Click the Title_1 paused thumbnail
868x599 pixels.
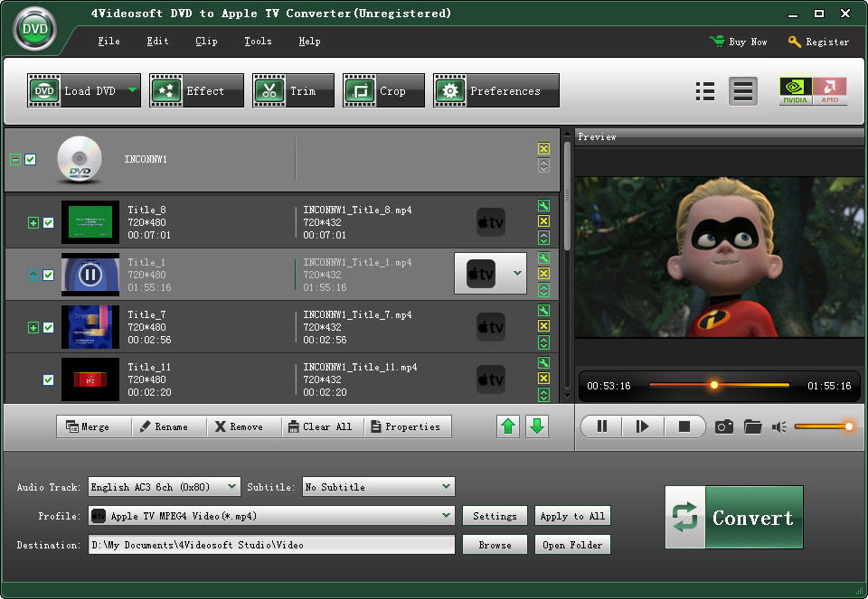point(90,275)
